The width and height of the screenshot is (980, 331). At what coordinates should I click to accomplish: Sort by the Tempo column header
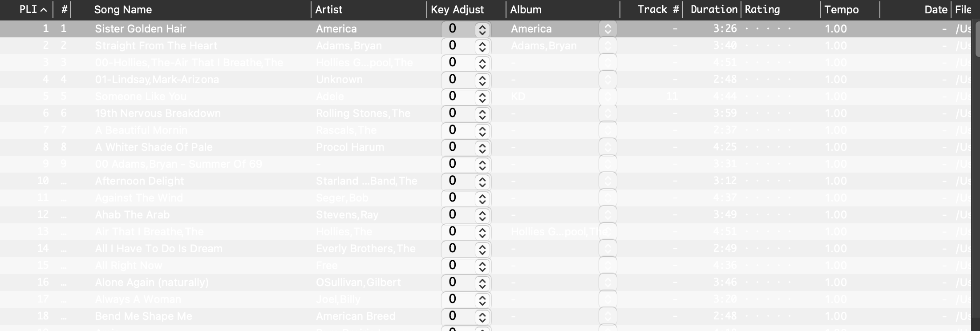(x=841, y=10)
